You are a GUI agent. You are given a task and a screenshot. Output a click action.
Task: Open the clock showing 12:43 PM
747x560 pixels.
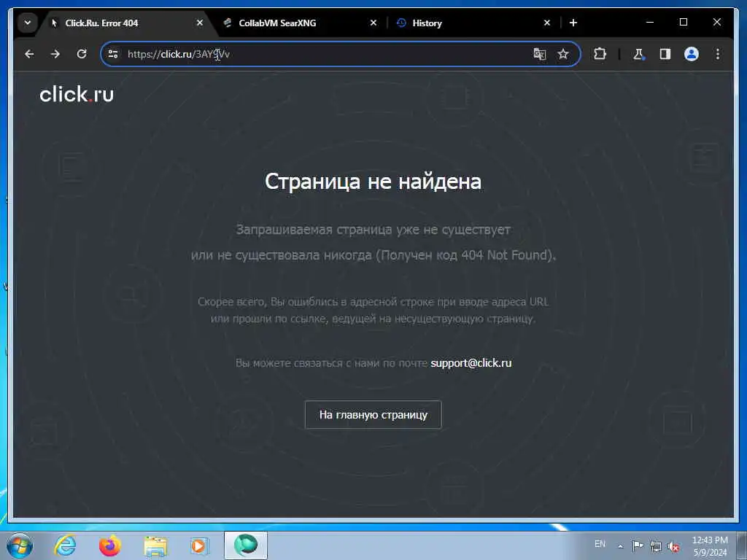pyautogui.click(x=710, y=546)
